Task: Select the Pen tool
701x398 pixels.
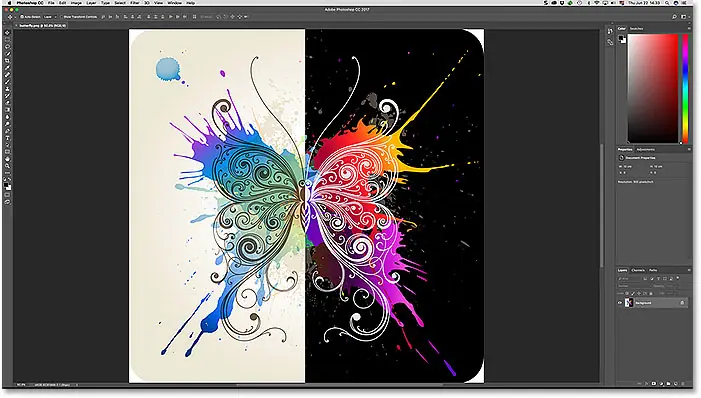Action: point(7,131)
